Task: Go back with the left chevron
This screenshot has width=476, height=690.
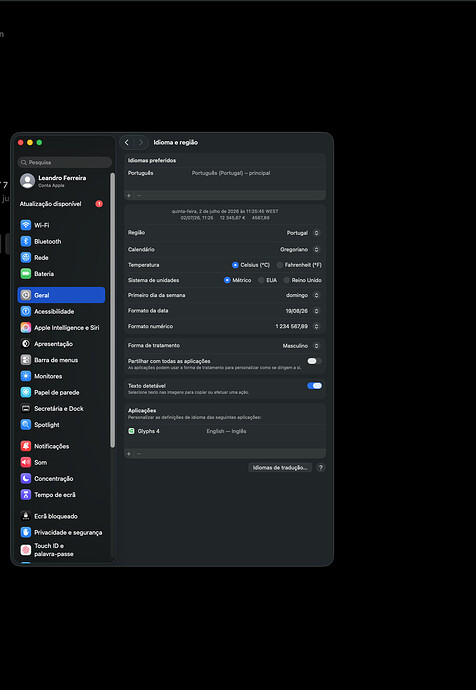Action: (x=127, y=143)
